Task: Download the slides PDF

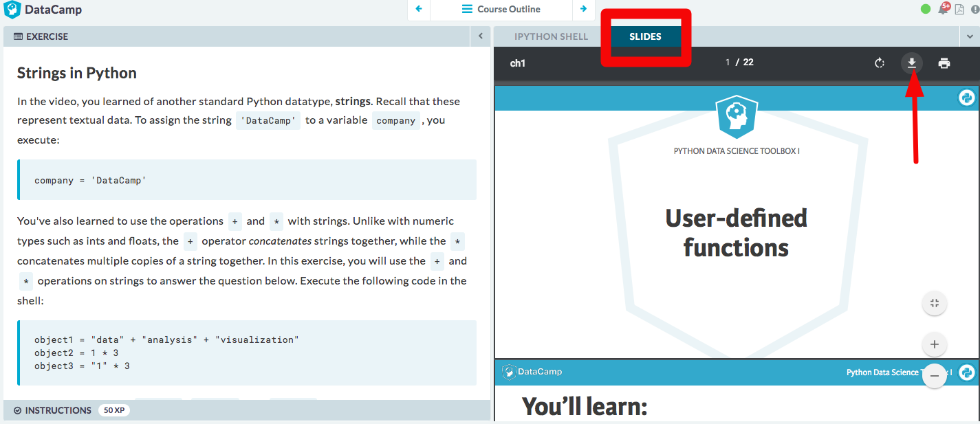Action: click(x=911, y=63)
